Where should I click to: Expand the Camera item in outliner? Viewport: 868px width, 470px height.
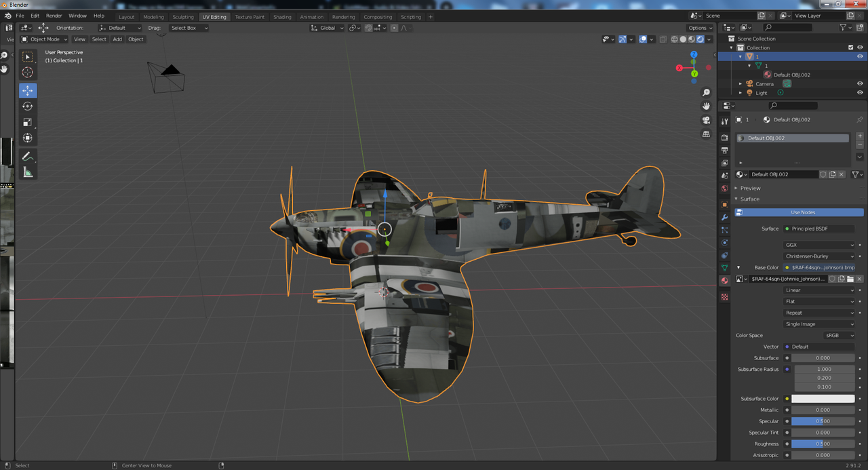(741, 84)
